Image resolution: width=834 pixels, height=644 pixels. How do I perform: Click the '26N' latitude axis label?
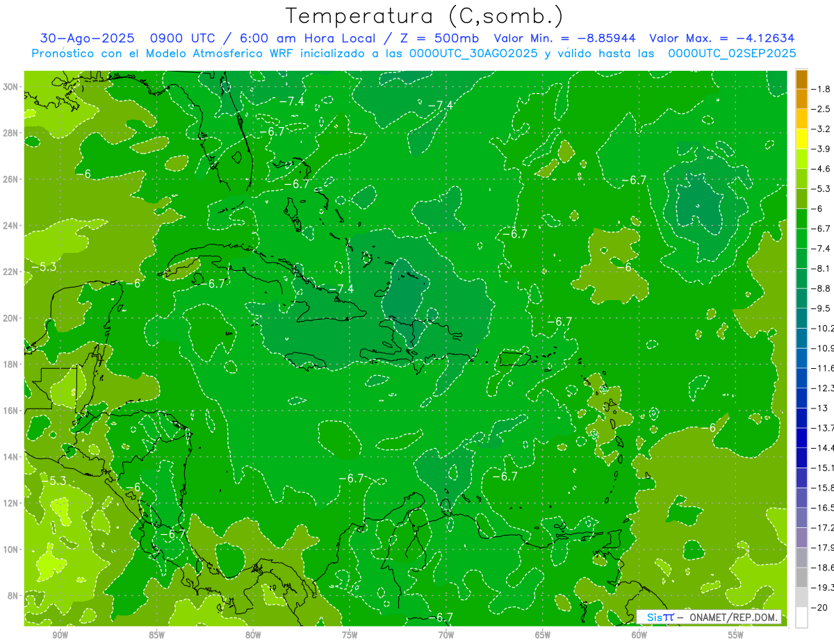(x=12, y=179)
